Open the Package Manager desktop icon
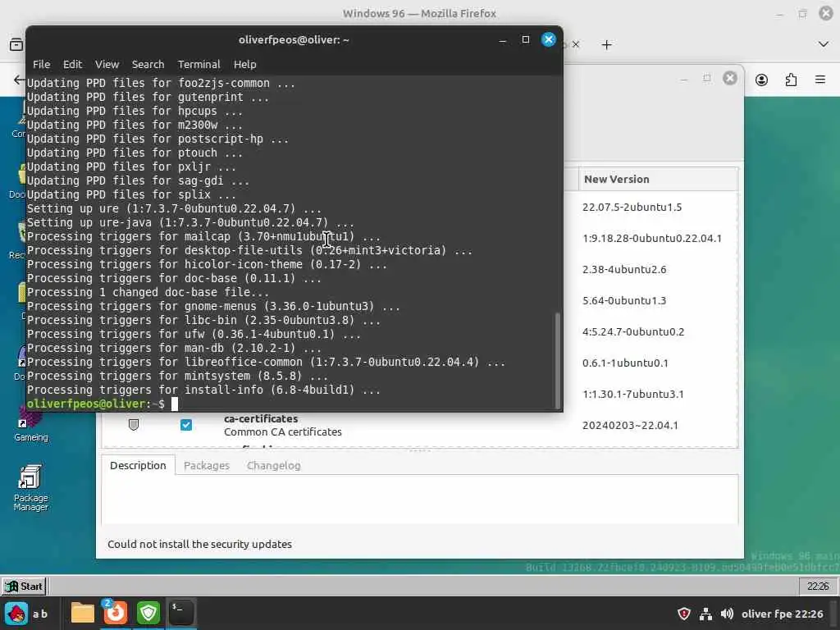This screenshot has height=630, width=840. point(30,487)
